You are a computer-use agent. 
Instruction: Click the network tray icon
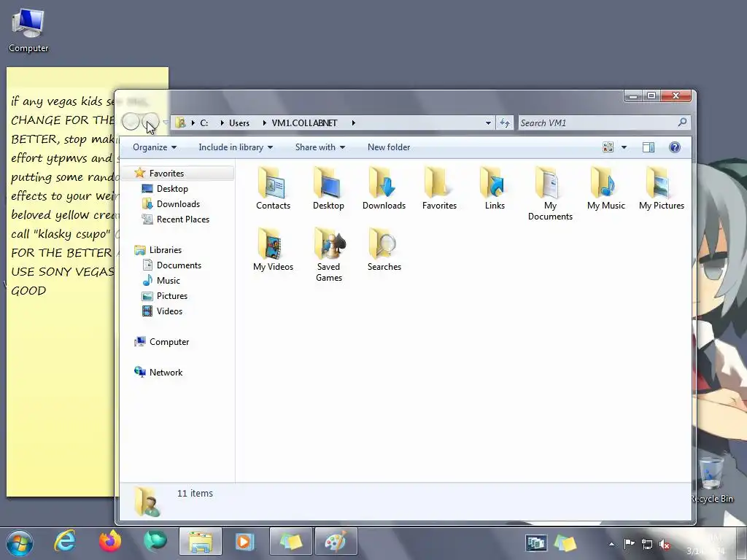(x=647, y=544)
